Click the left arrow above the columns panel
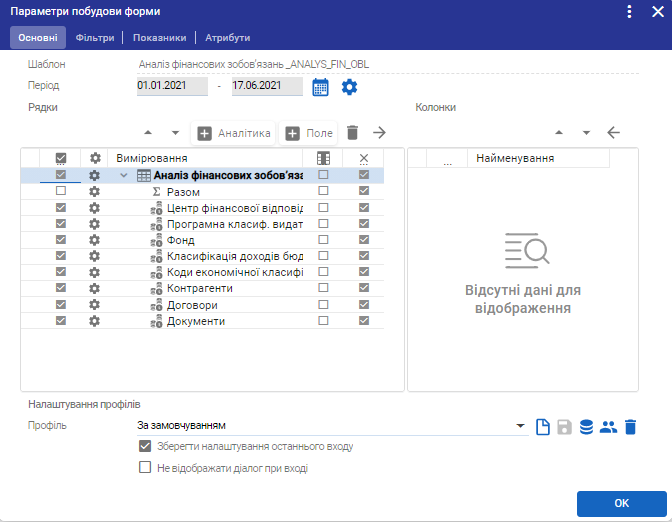Viewport: 672px width, 522px height. point(614,133)
